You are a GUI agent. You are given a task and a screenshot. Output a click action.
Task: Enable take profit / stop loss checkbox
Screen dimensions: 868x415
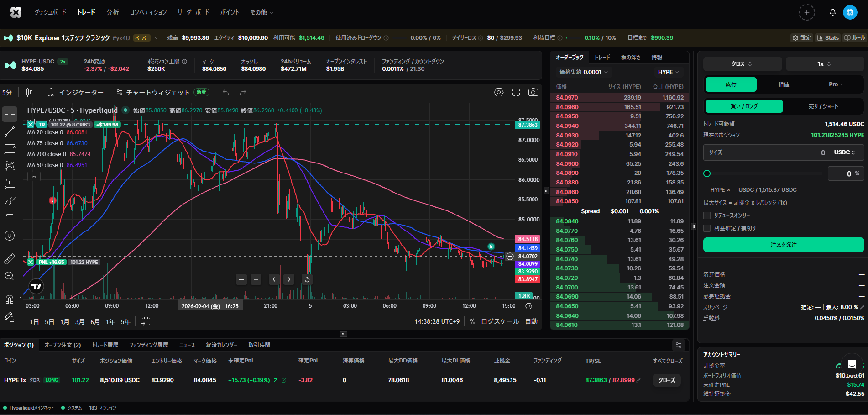coord(707,228)
